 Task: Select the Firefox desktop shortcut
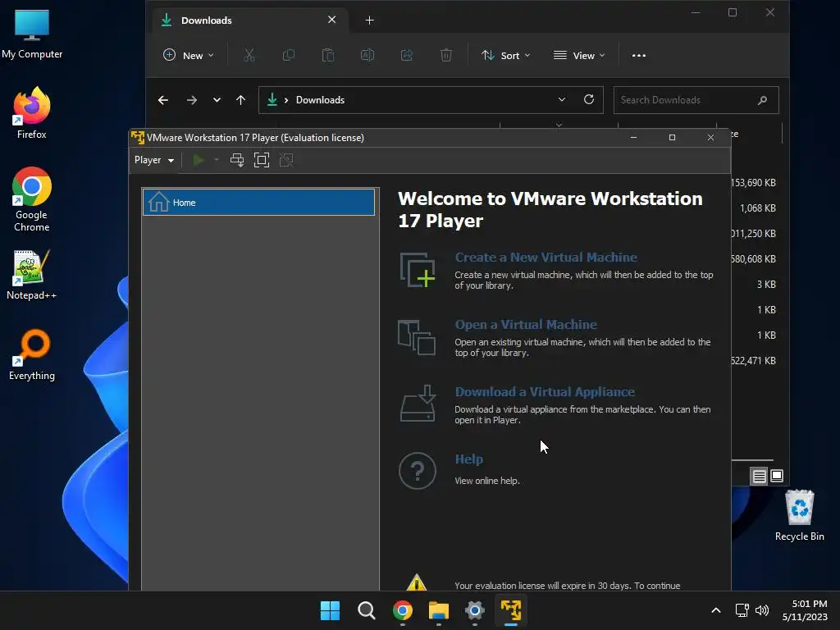32,113
